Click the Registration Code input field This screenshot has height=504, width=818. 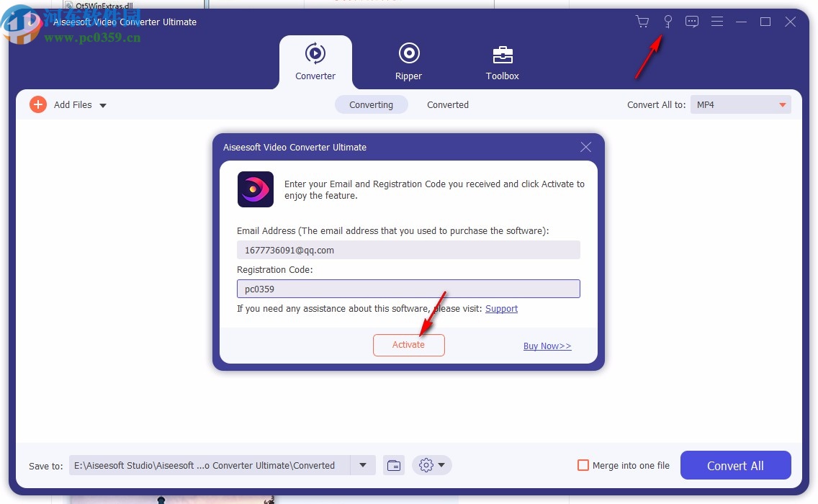pos(408,288)
